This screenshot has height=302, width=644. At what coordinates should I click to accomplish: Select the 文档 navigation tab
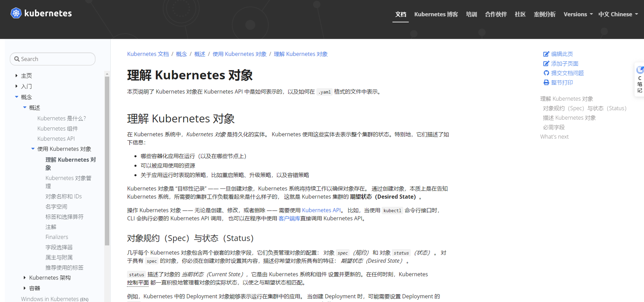tap(401, 14)
